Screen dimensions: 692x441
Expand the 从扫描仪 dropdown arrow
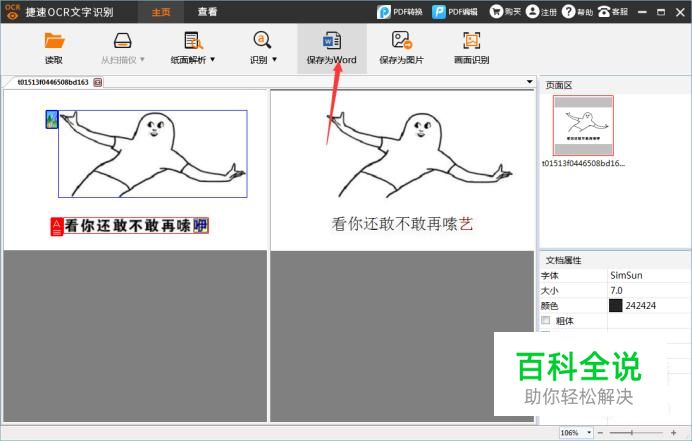tap(142, 59)
